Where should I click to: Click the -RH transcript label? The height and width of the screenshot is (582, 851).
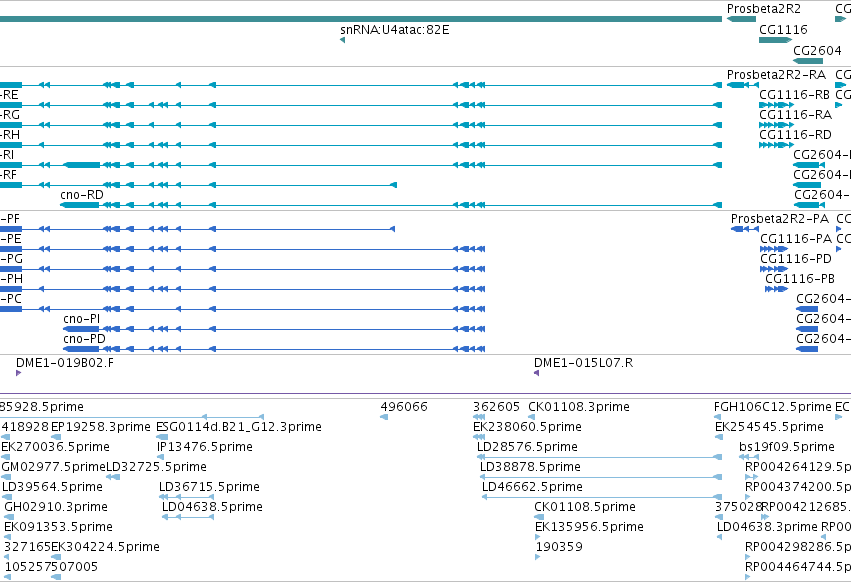[x=10, y=135]
